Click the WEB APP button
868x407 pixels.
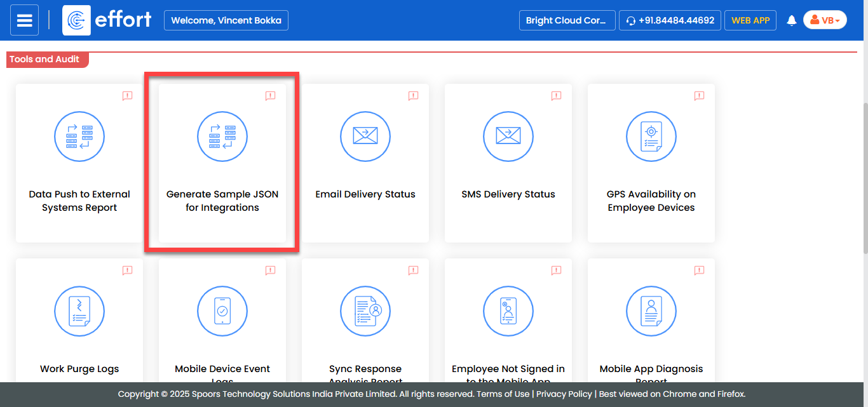[x=750, y=20]
